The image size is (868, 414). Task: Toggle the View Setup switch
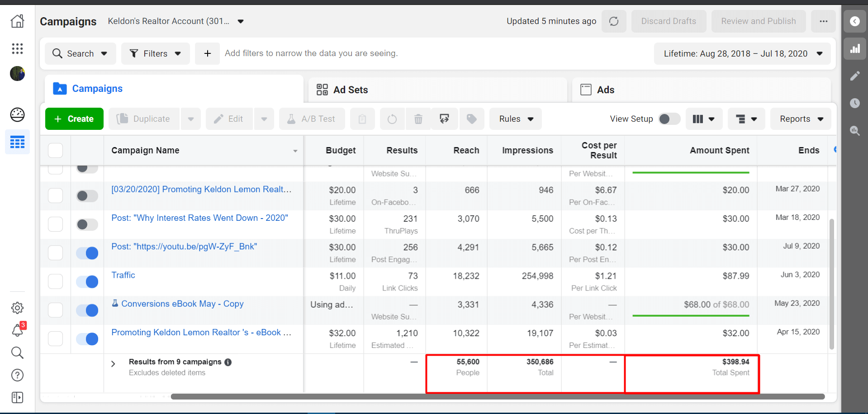point(669,119)
